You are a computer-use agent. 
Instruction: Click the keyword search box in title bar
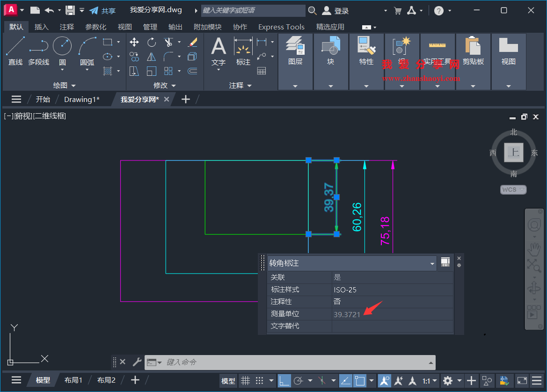253,10
